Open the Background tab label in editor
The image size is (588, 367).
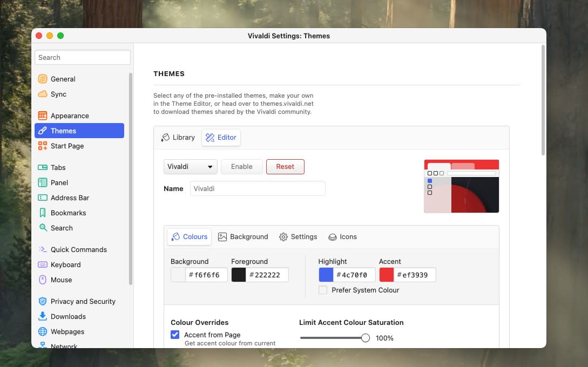[x=249, y=237]
